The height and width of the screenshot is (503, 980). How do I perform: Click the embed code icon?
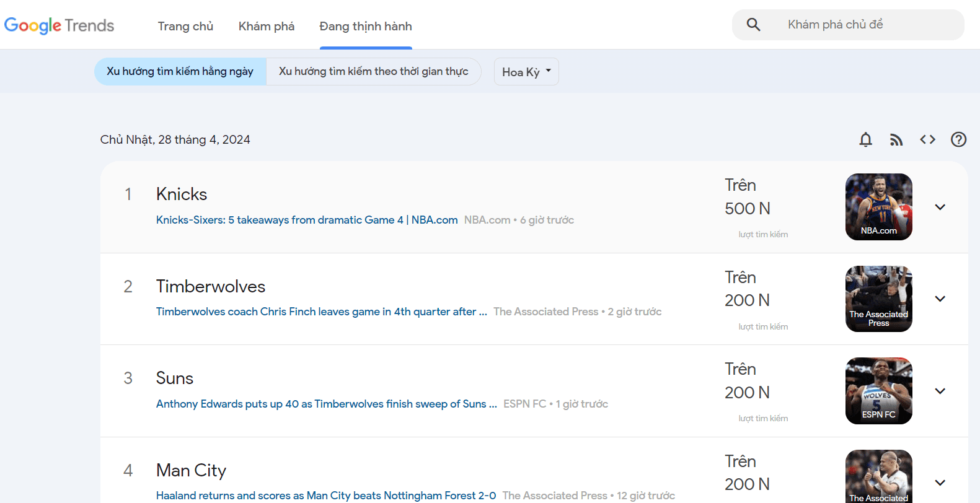coord(927,139)
